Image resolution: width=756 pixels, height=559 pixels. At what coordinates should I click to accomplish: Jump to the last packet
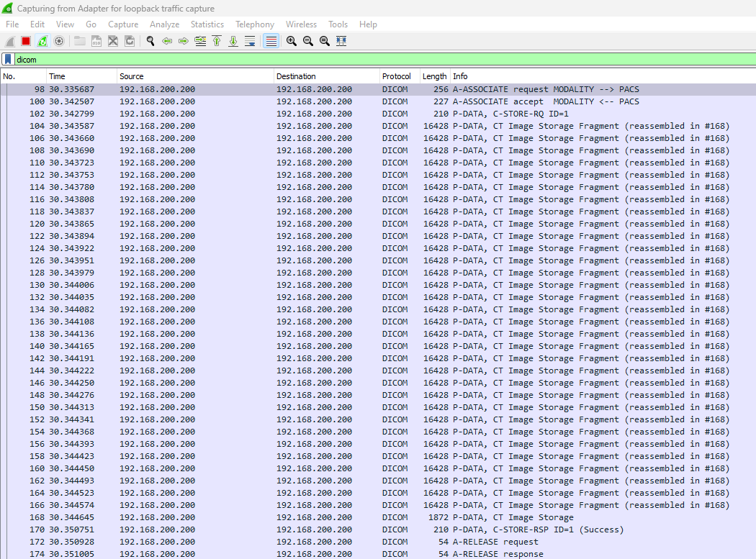(233, 41)
